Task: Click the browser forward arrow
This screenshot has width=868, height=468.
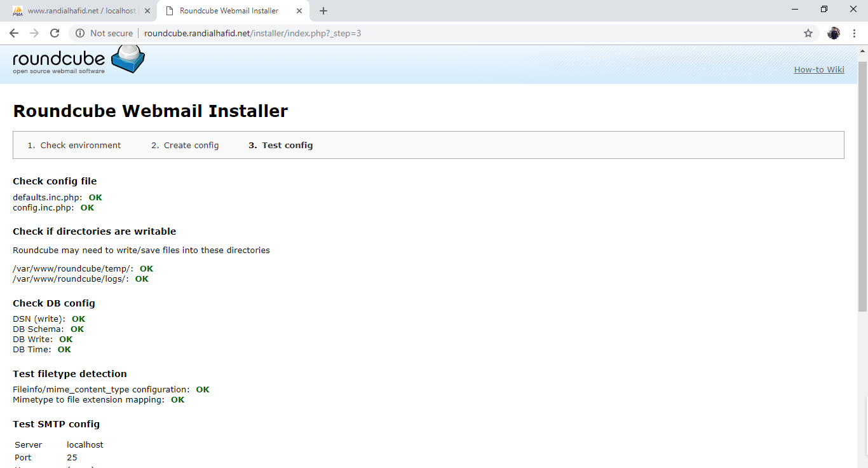Action: point(34,33)
